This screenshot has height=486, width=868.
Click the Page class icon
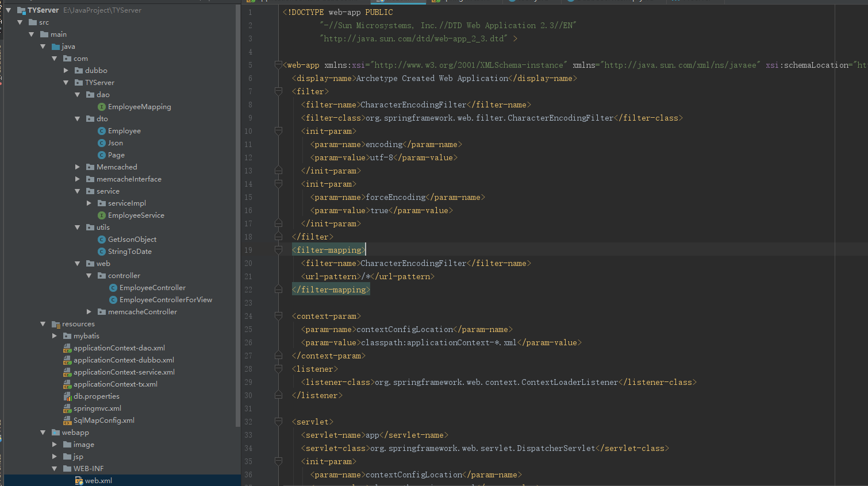102,155
